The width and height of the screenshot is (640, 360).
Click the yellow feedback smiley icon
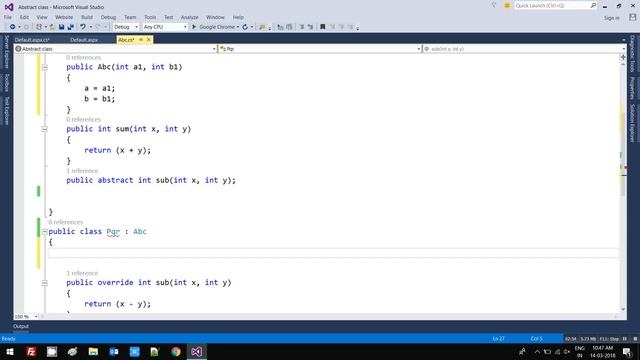[x=507, y=6]
